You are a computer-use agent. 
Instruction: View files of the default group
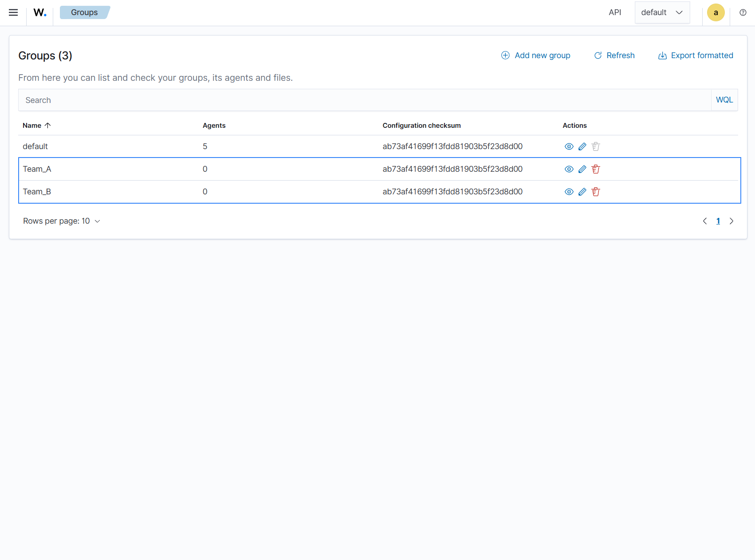[569, 146]
